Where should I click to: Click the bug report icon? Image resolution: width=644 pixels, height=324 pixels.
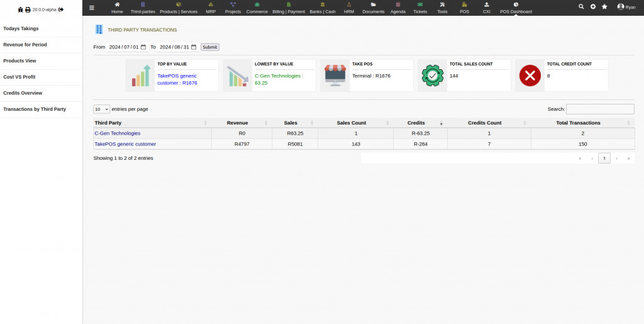coord(20,10)
